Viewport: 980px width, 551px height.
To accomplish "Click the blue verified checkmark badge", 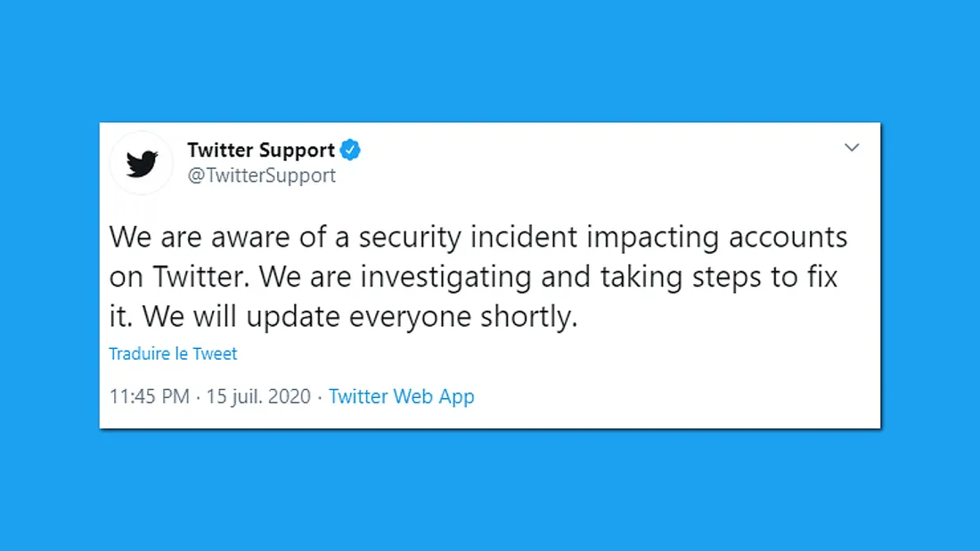I will (x=350, y=150).
